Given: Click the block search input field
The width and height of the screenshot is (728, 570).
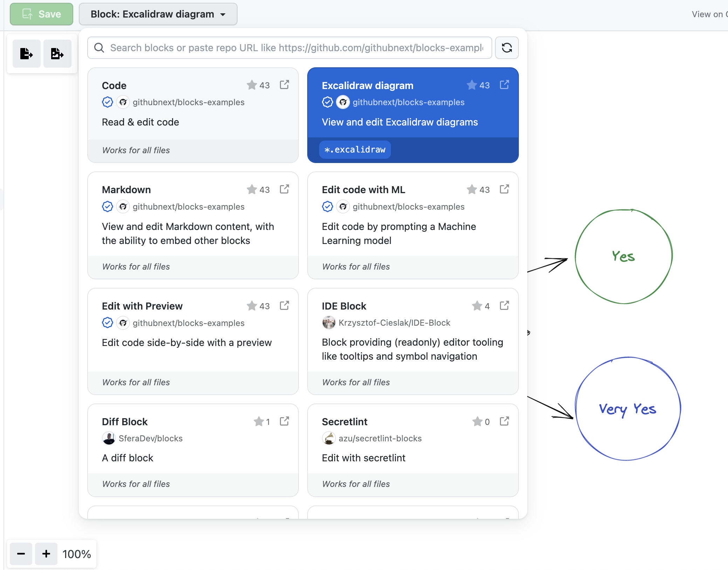Looking at the screenshot, I should click(x=296, y=48).
